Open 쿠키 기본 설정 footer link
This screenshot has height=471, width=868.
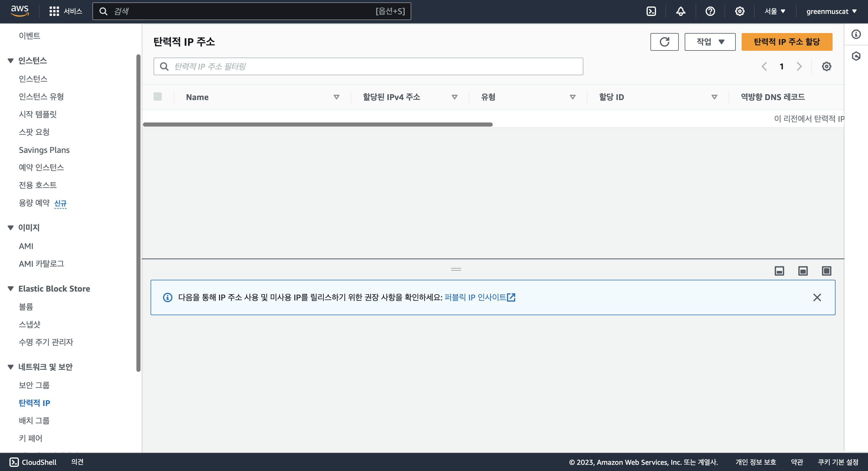point(838,462)
